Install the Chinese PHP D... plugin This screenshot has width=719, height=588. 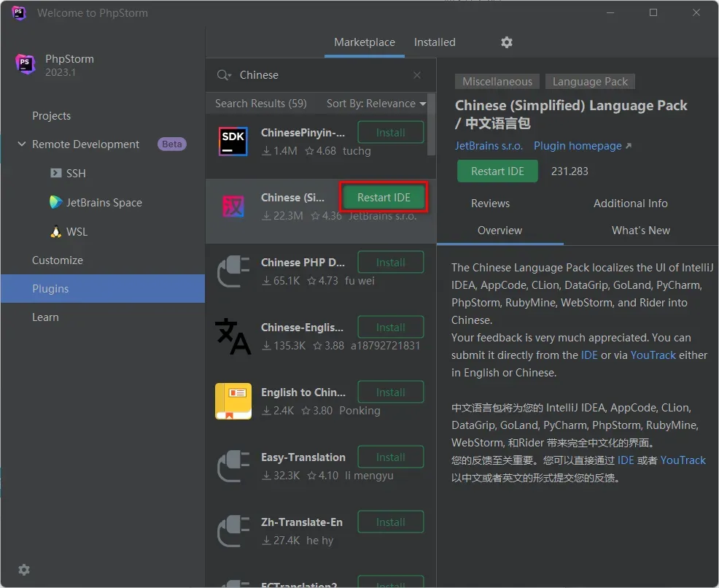[x=391, y=263]
